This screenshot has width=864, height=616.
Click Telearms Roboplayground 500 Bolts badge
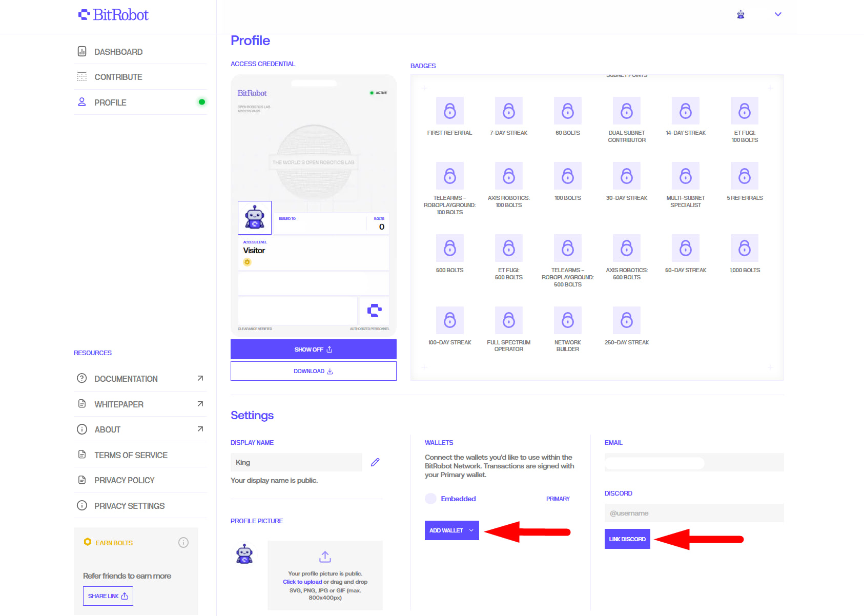(x=568, y=248)
